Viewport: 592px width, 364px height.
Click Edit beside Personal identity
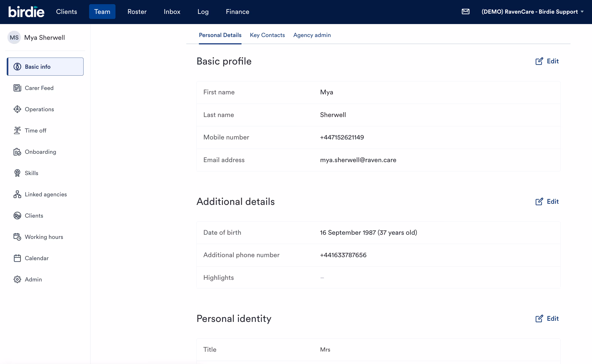(547, 318)
